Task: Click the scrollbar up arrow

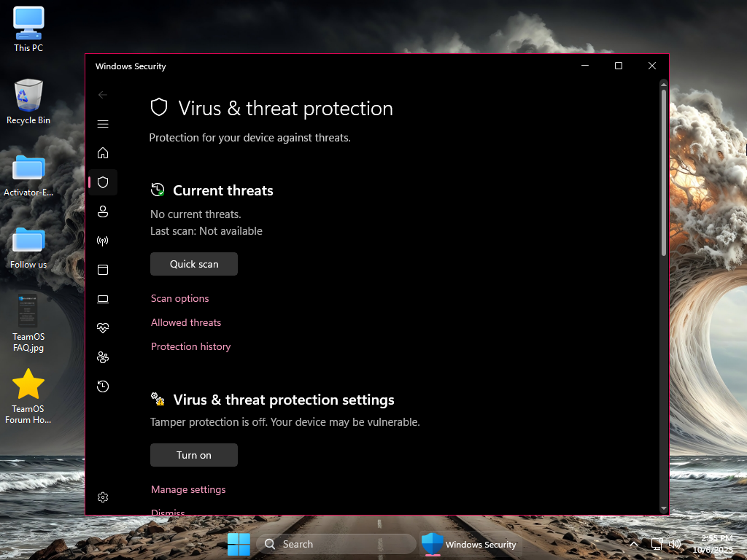Action: (664, 85)
